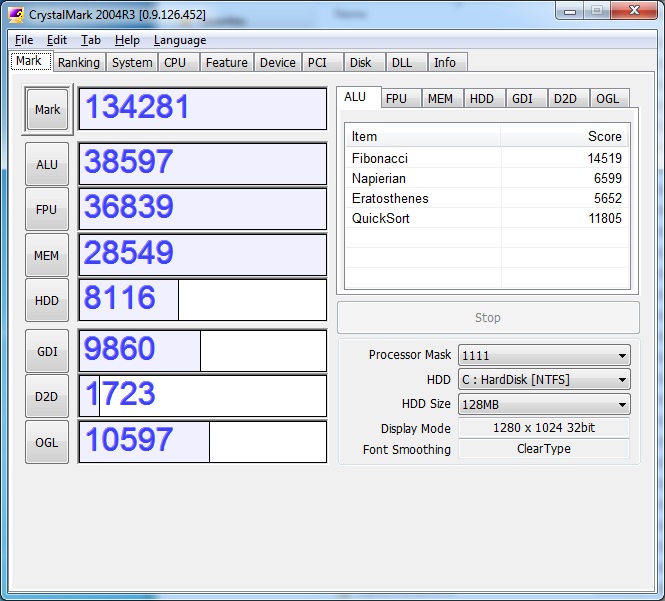Select the Napierian row
The image size is (665, 601).
[487, 178]
